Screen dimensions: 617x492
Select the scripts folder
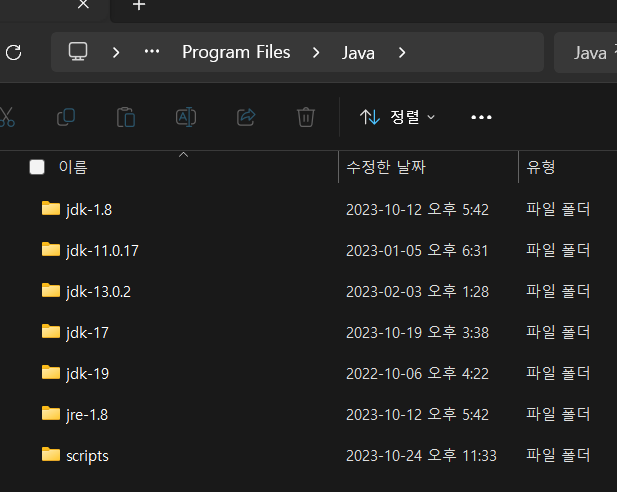[x=87, y=456]
